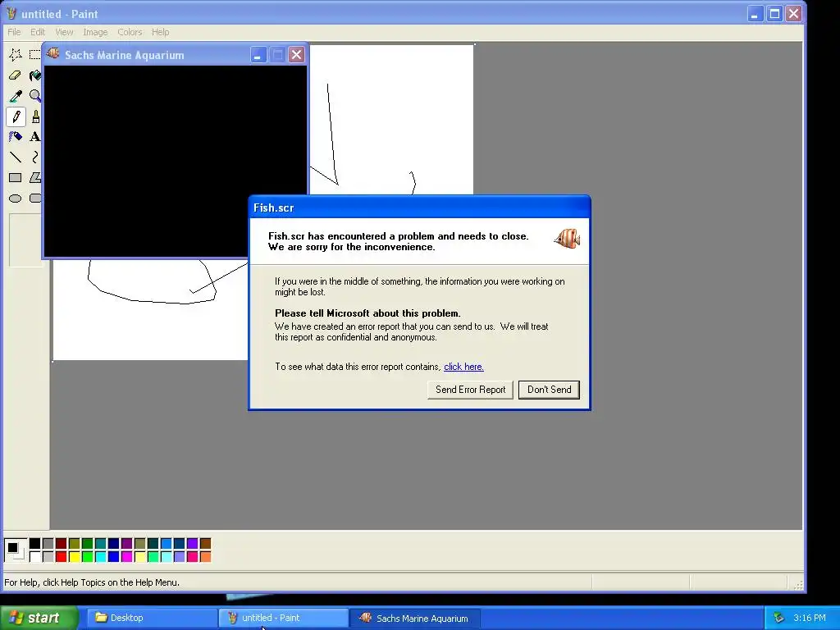The height and width of the screenshot is (630, 840).
Task: Pick the orange color swatch
Action: point(206,557)
